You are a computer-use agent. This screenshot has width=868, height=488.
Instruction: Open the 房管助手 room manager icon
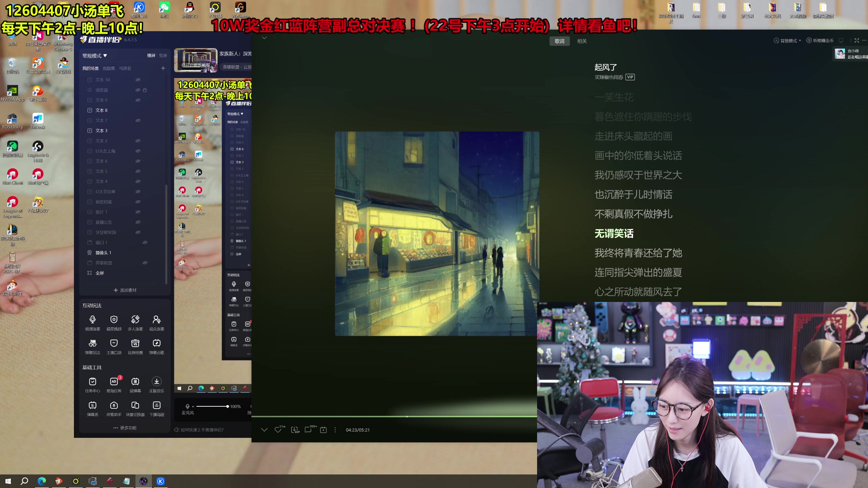coord(114,408)
